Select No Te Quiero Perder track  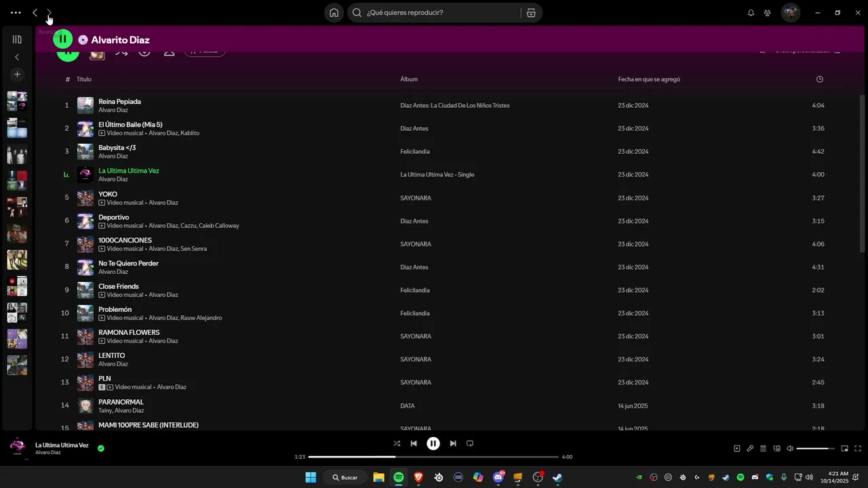(x=128, y=264)
